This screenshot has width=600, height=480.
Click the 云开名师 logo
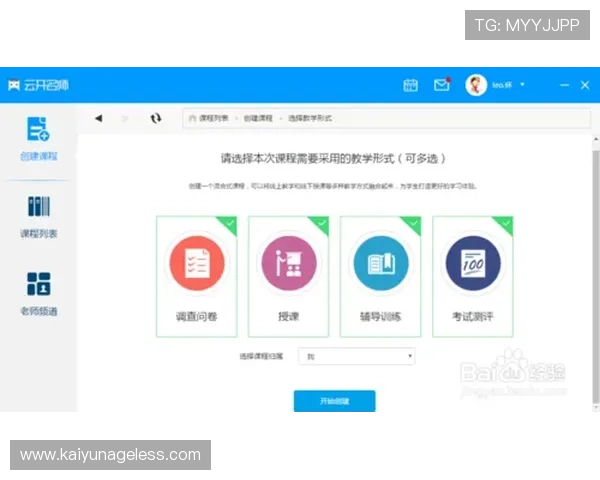(38, 85)
